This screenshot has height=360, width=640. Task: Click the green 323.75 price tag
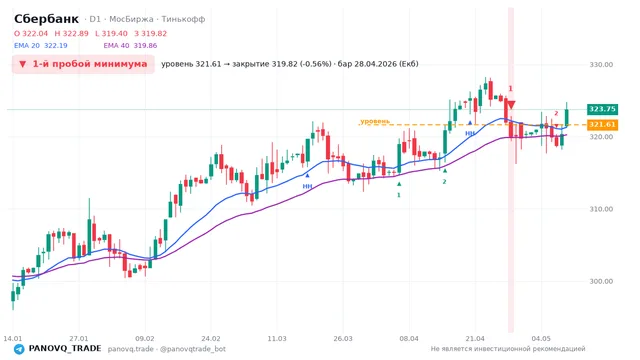coord(602,109)
